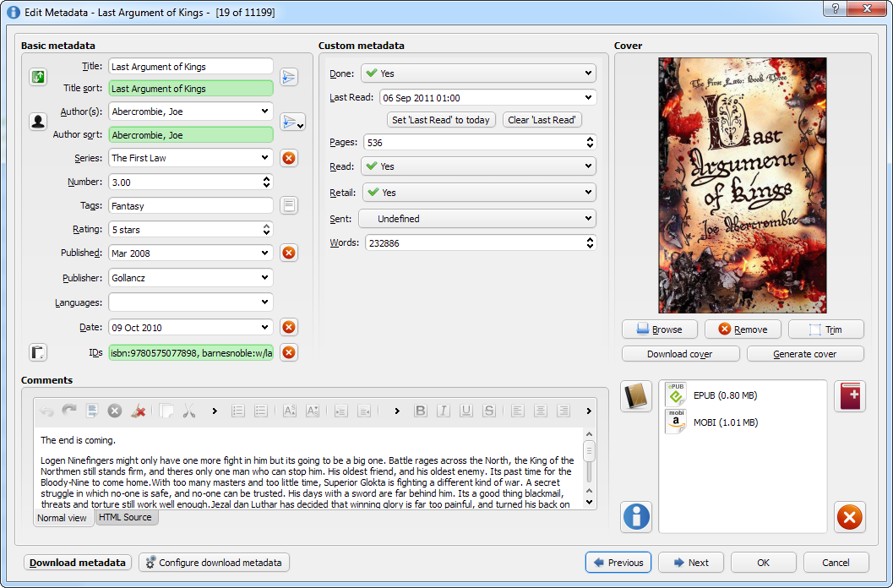
Task: Open the Series dropdown showing The First Law
Action: (x=264, y=158)
